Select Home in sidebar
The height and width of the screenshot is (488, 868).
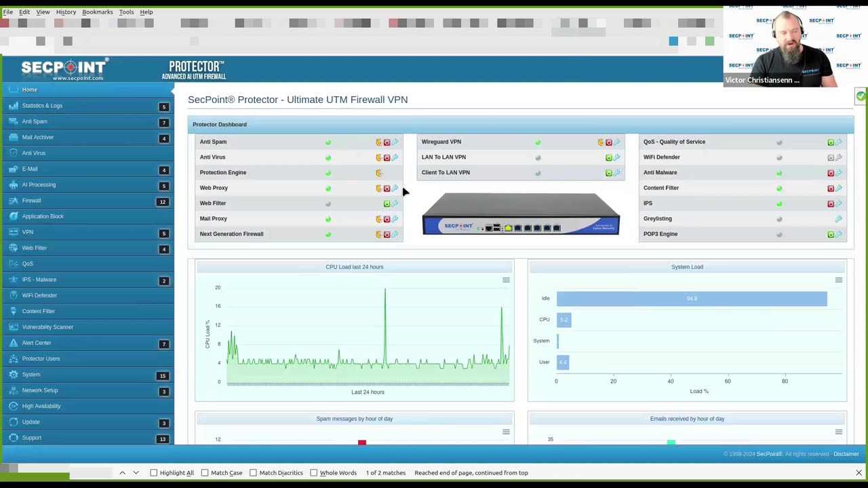point(87,89)
